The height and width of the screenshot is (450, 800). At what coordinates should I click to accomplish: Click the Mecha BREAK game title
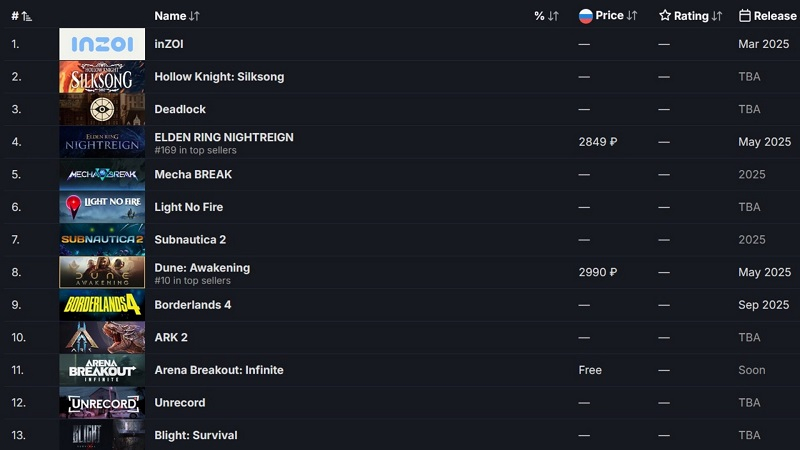193,175
